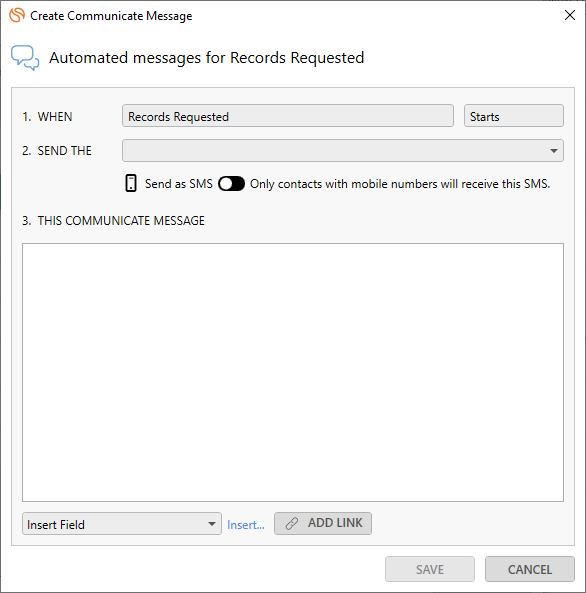Click the blue chat bubbles icon
This screenshot has width=586, height=593.
(x=25, y=58)
